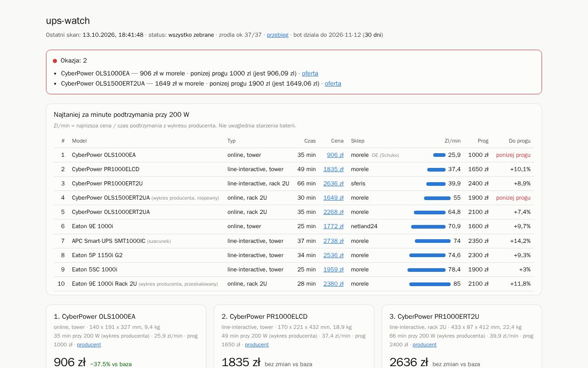This screenshot has width=588, height=368.
Task: Select the 'CyberPower PR1000ELCD' model cell in table
Action: click(x=106, y=169)
